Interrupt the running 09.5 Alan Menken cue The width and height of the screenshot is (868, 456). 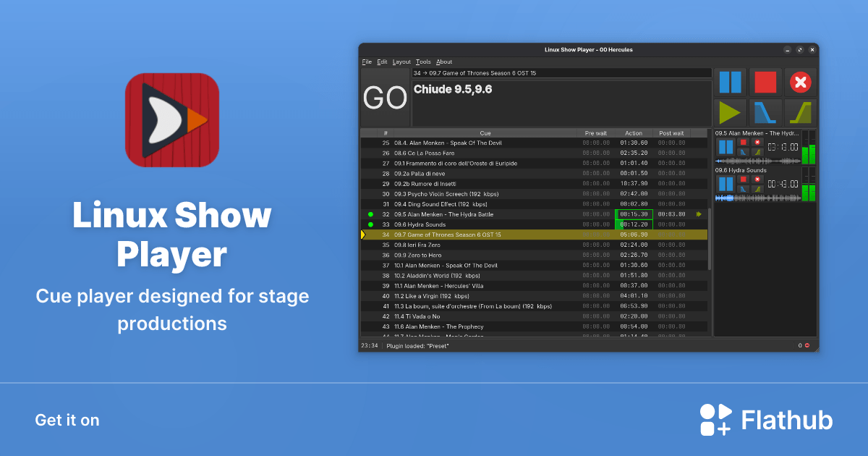(x=757, y=142)
